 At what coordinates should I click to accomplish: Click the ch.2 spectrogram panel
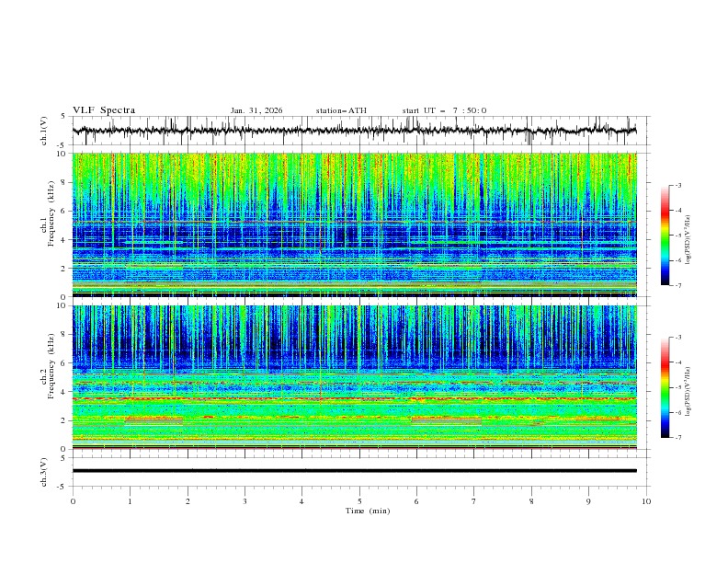[x=354, y=377]
